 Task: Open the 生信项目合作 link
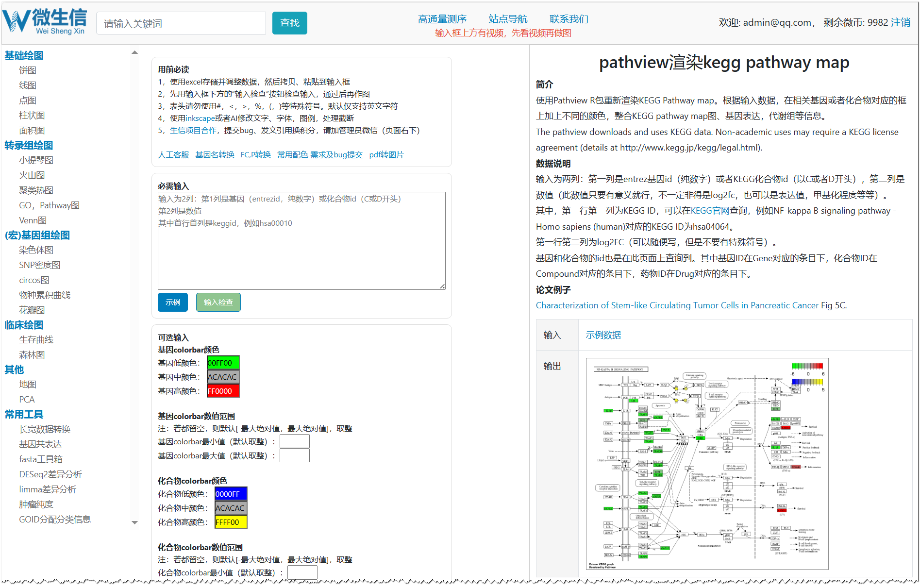point(193,130)
